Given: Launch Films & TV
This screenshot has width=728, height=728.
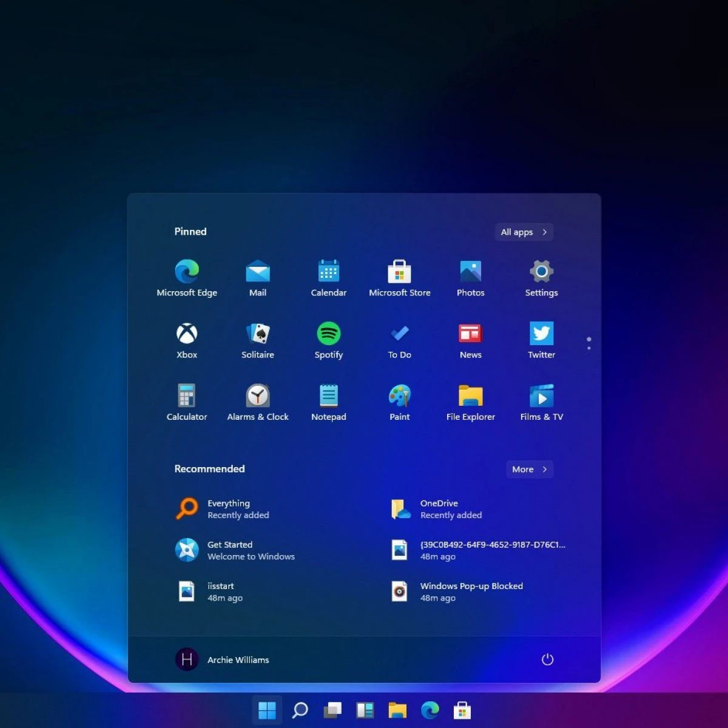Looking at the screenshot, I should (542, 402).
